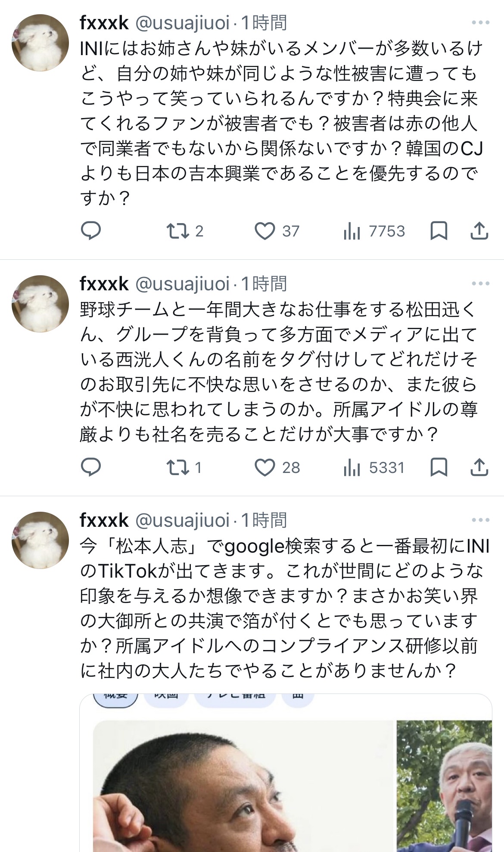This screenshot has height=852, width=504.
Task: Open more options on first tweet
Action: [480, 23]
